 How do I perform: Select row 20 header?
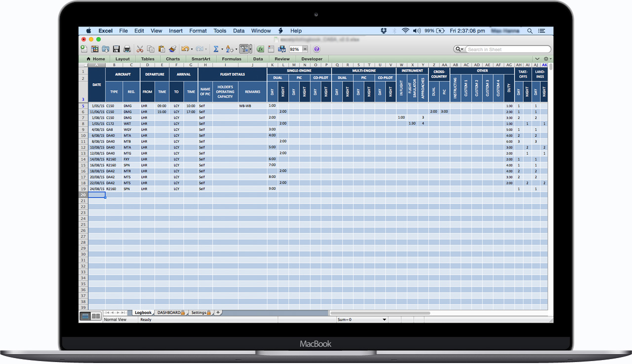click(83, 195)
